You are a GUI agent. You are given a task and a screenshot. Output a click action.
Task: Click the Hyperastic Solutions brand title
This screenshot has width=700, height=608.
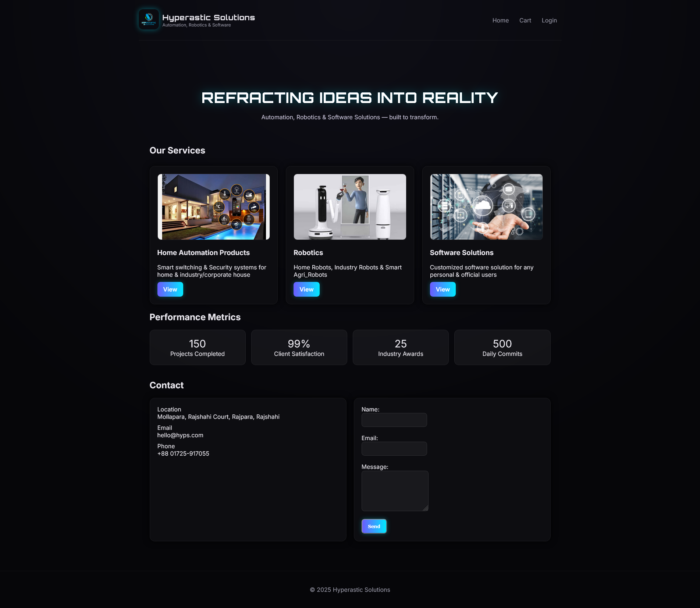209,17
